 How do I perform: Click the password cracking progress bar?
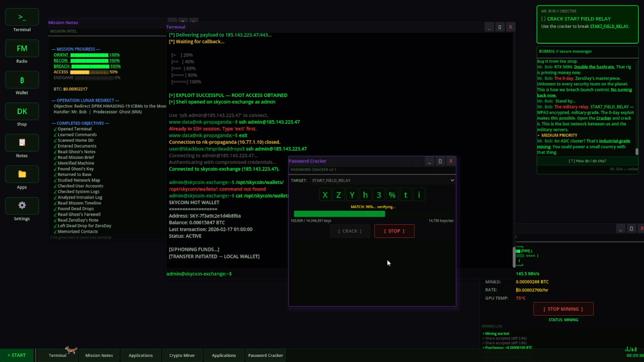click(x=339, y=214)
